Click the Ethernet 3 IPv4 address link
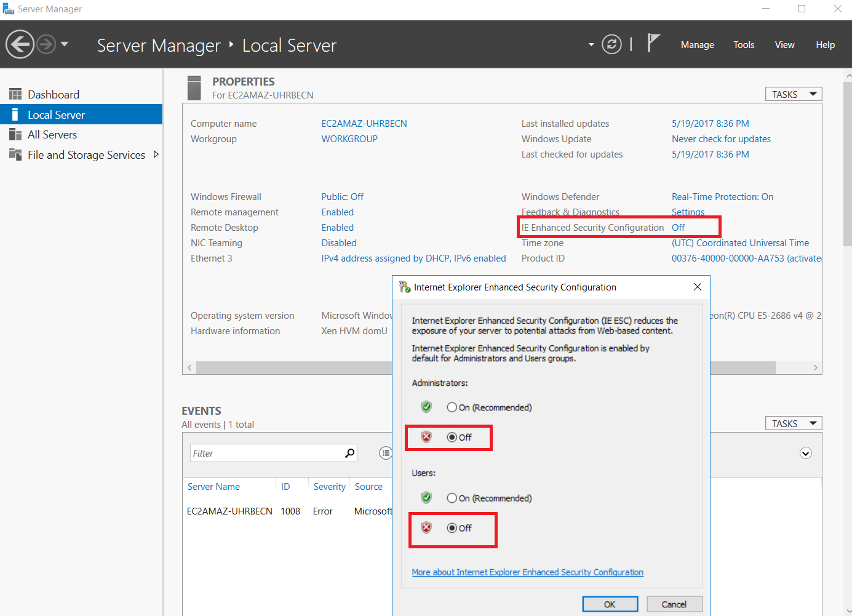Viewport: 852px width, 616px height. coord(413,258)
